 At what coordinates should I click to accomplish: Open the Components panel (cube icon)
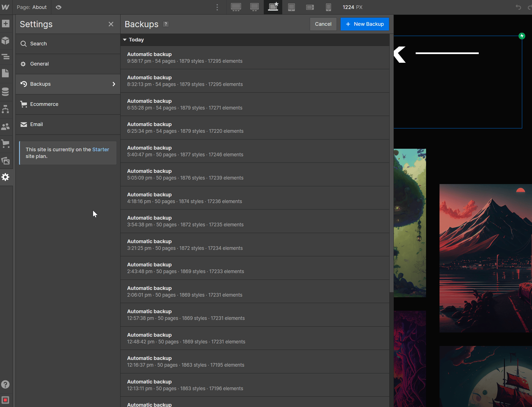6,41
